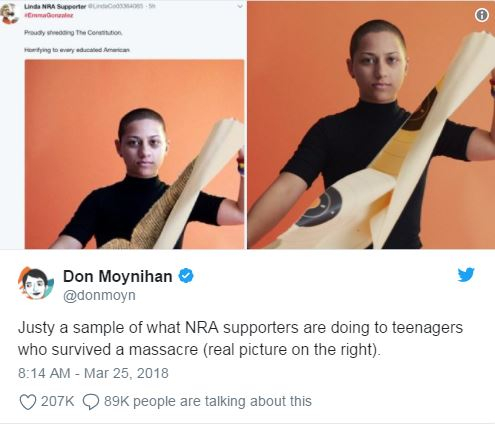The height and width of the screenshot is (429, 495).
Task: Open the info icon on right photo
Action: (x=481, y=15)
